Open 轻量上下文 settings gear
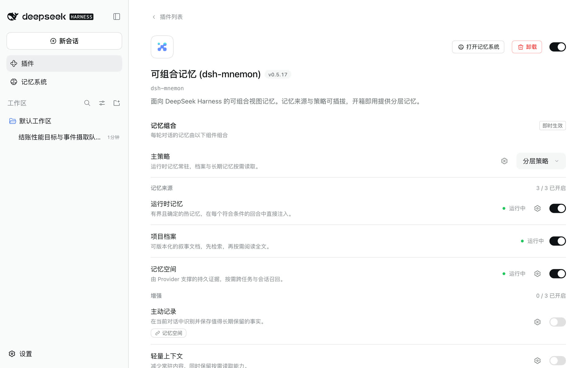Screen dimensions: 588x368 537,361
